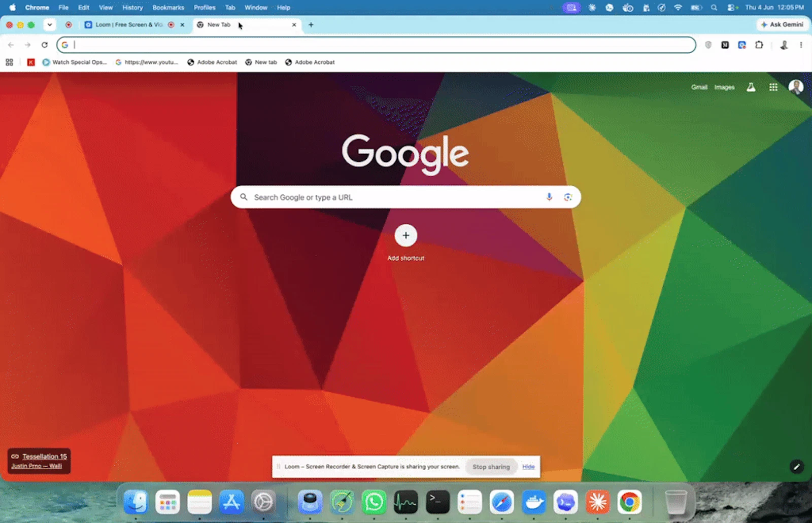Click the Ask Gemini button

point(782,24)
